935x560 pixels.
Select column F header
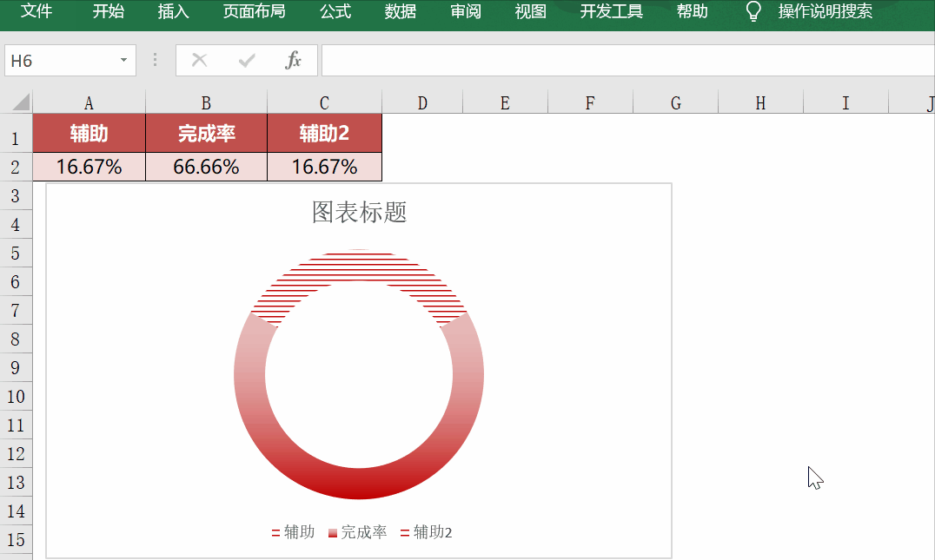(590, 103)
